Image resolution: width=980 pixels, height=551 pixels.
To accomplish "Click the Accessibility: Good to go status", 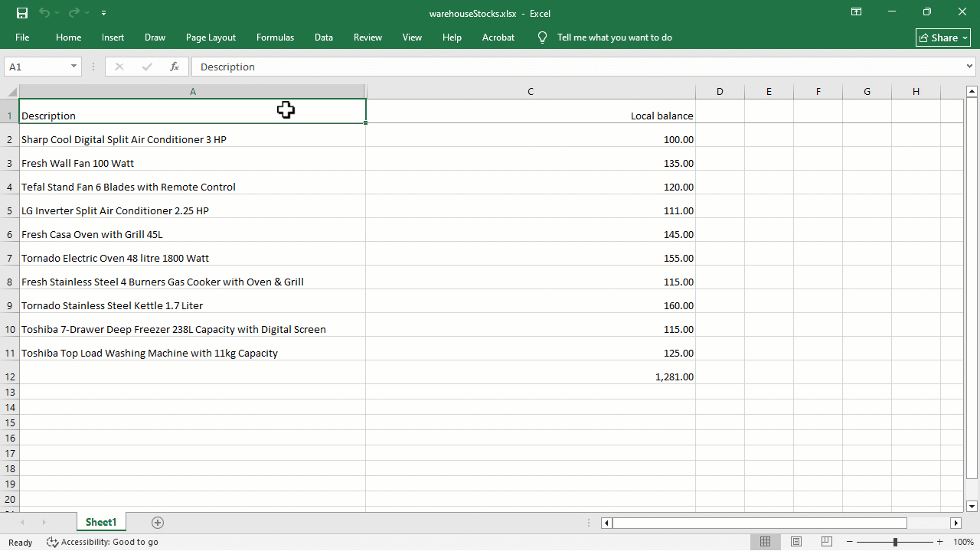I will point(103,542).
